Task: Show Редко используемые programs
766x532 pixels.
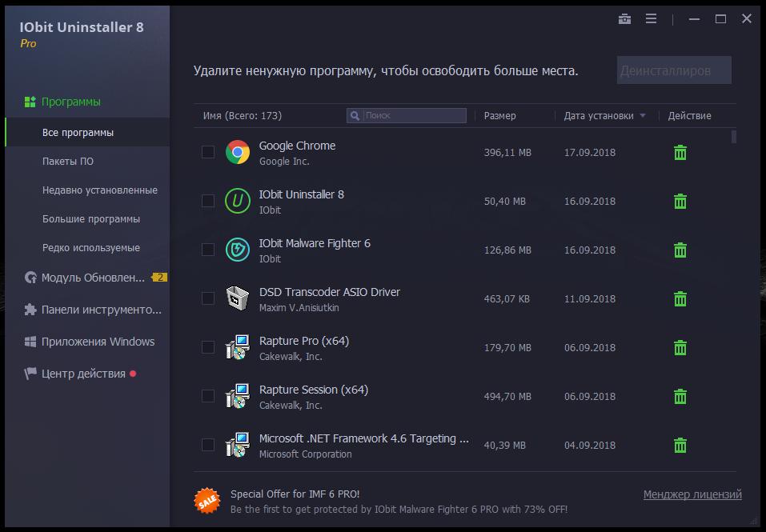Action: 91,247
